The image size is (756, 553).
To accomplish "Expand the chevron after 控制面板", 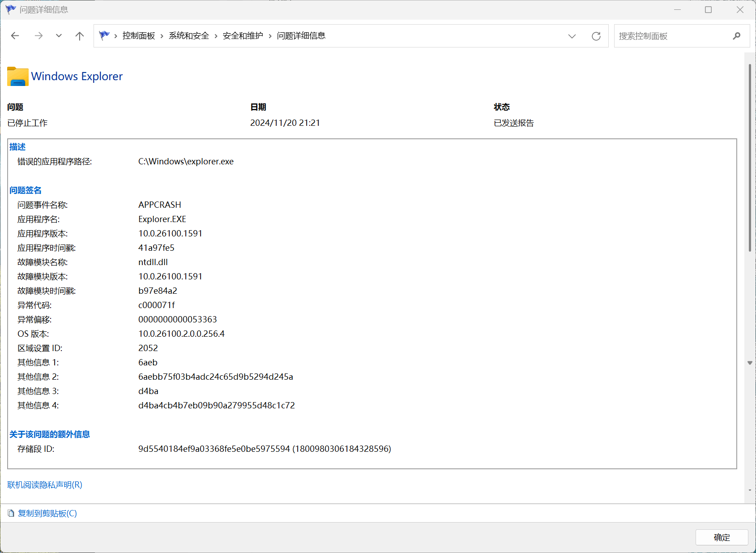I will [x=162, y=36].
